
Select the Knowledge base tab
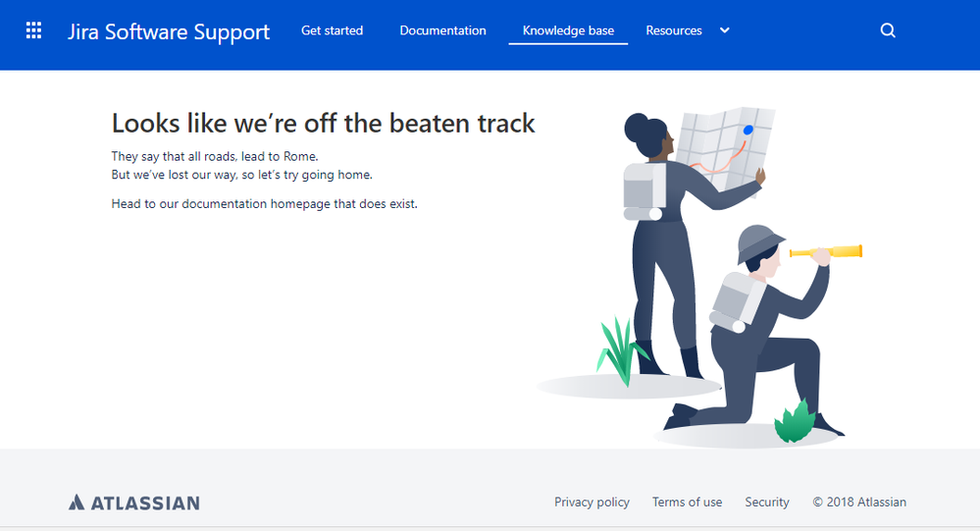(x=568, y=30)
